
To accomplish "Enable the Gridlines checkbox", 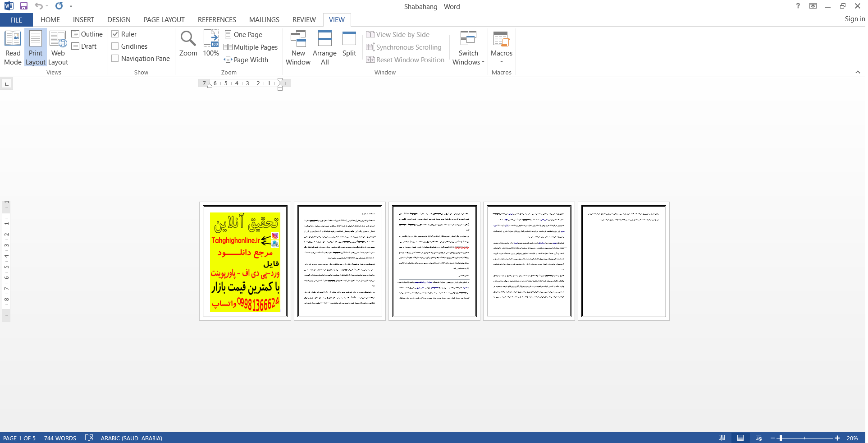I will [x=115, y=46].
